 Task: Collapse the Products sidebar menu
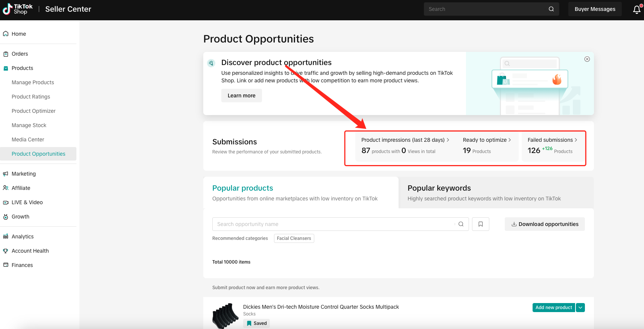pos(22,68)
